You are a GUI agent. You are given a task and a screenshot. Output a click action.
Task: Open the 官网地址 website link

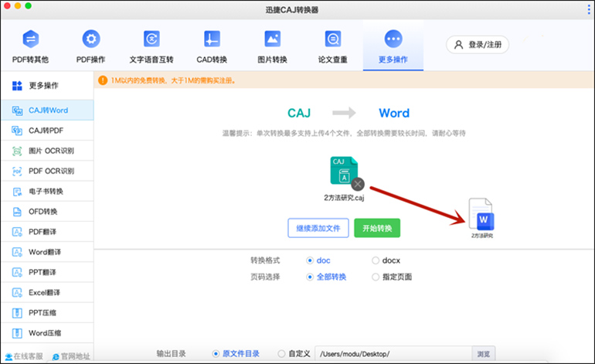coord(71,356)
